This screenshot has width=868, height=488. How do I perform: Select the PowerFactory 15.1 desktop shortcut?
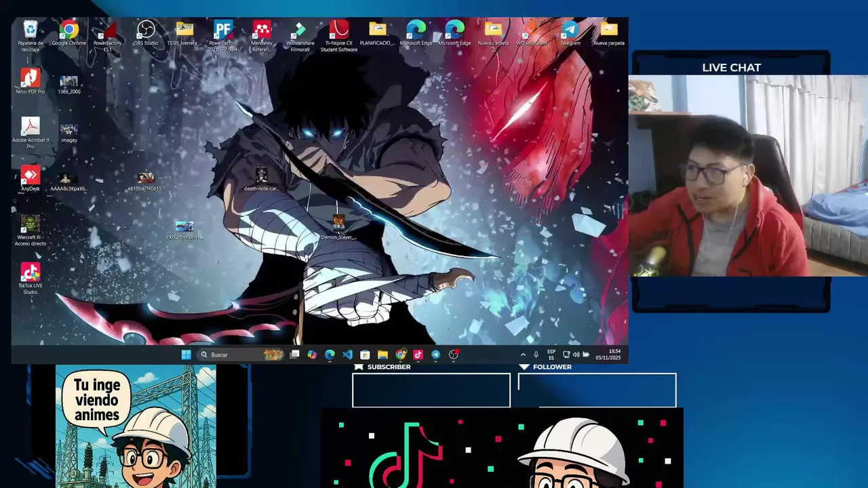tap(107, 36)
